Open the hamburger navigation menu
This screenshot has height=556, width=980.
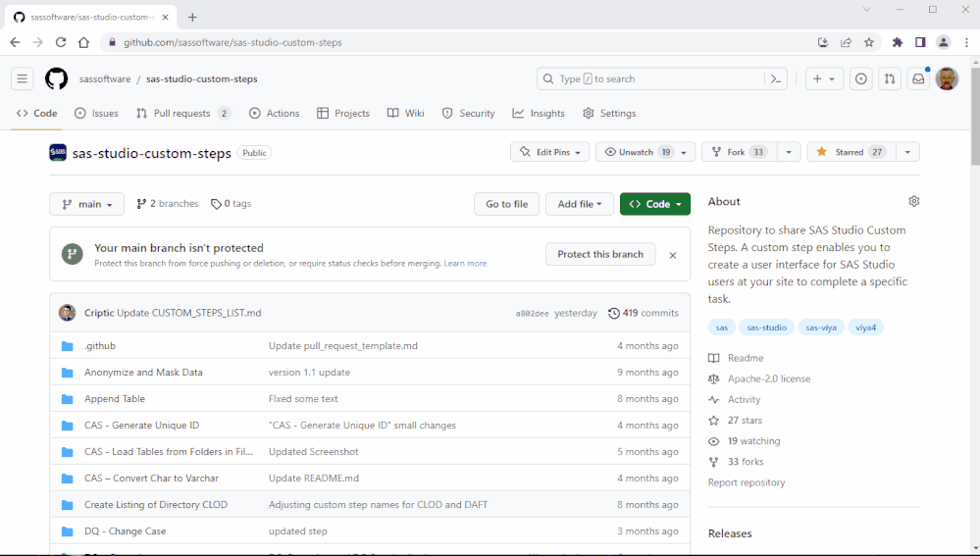pyautogui.click(x=22, y=79)
